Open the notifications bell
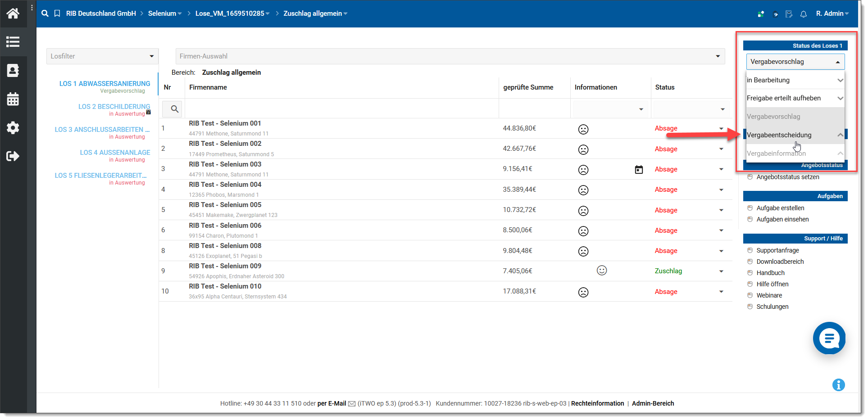 click(x=803, y=14)
